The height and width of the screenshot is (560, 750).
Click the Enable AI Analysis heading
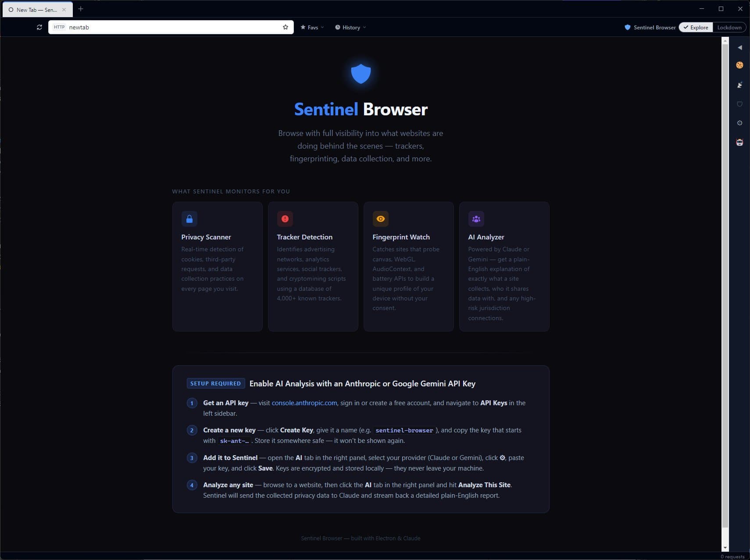coord(362,384)
